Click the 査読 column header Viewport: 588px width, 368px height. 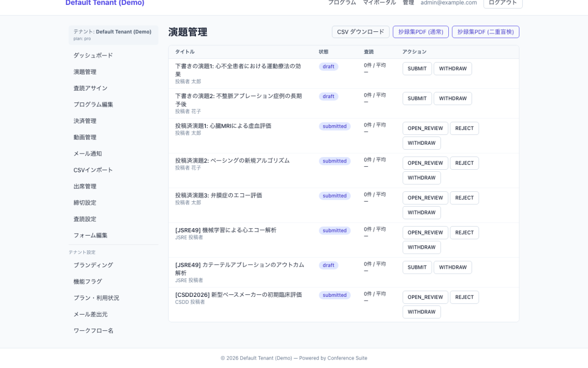[x=368, y=52]
